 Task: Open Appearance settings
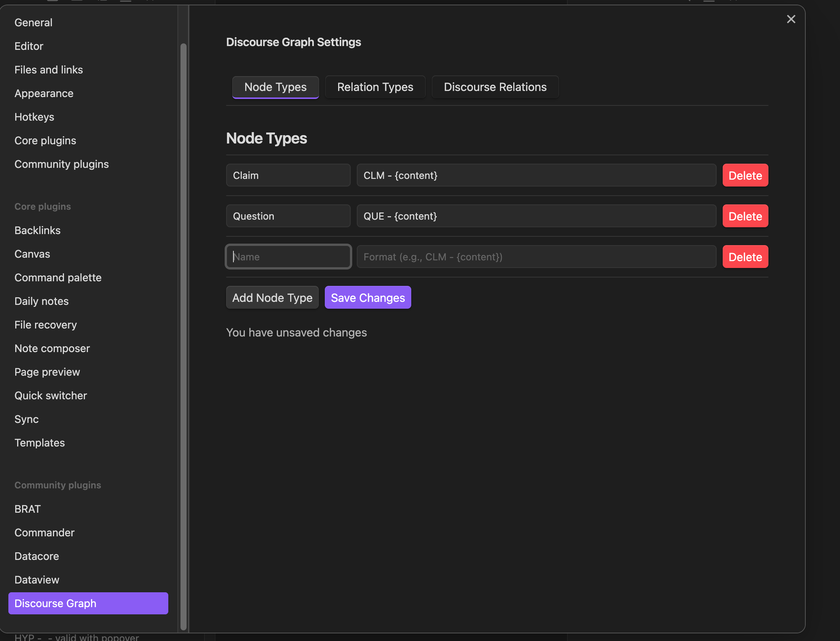coord(44,93)
